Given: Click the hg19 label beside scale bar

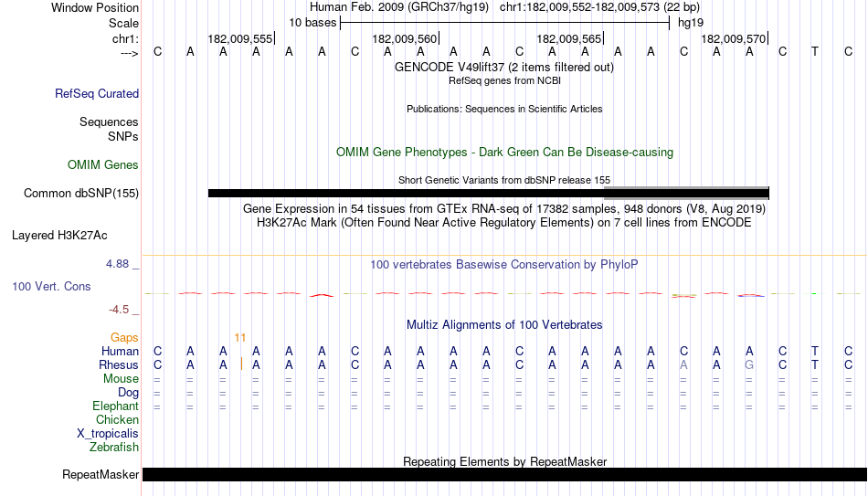Looking at the screenshot, I should [691, 23].
